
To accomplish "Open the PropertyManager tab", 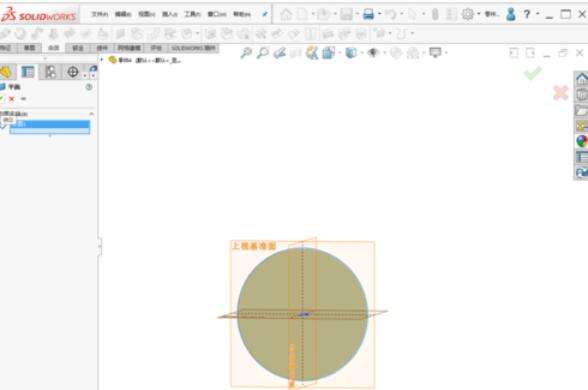I will tap(28, 72).
